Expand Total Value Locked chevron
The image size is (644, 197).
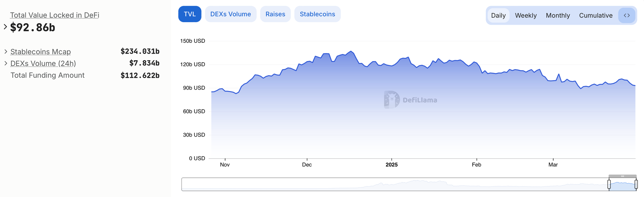pos(5,27)
